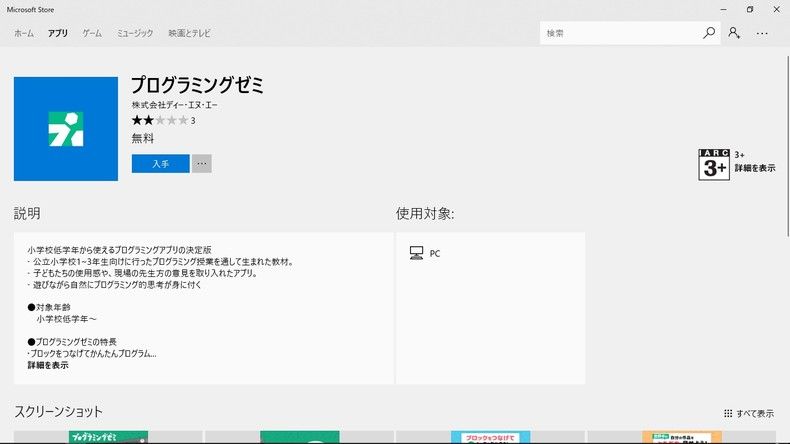Click the search magnifier icon

[709, 33]
